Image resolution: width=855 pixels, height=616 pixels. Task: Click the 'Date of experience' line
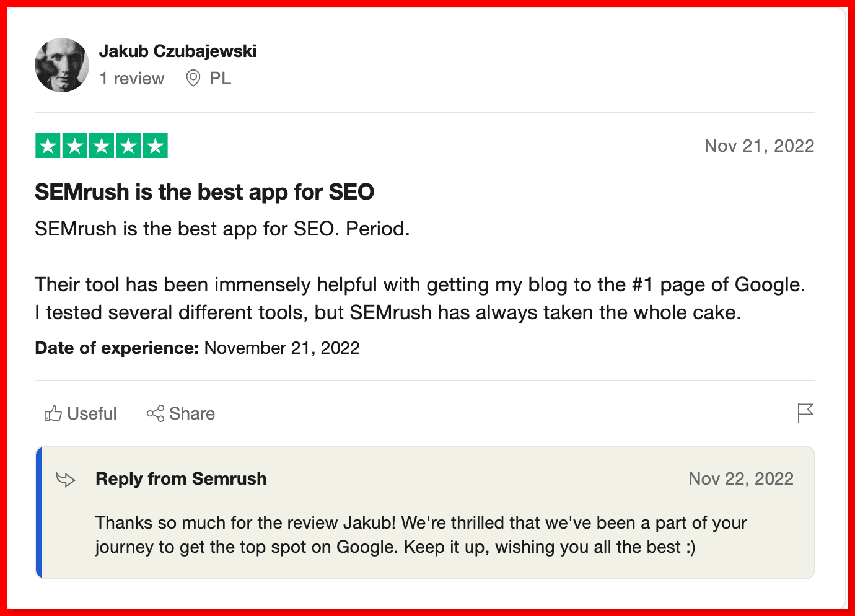pos(197,348)
